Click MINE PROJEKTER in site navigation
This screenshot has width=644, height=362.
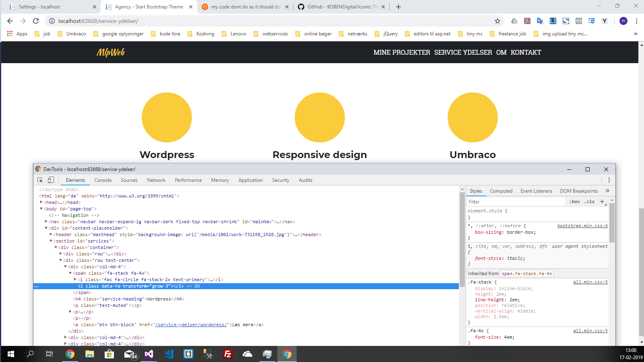tap(402, 52)
